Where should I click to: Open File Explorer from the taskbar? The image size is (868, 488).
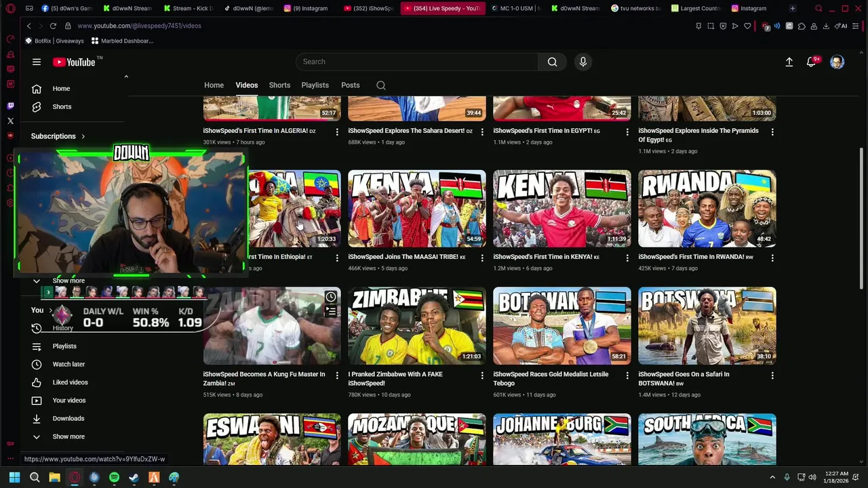click(x=54, y=477)
